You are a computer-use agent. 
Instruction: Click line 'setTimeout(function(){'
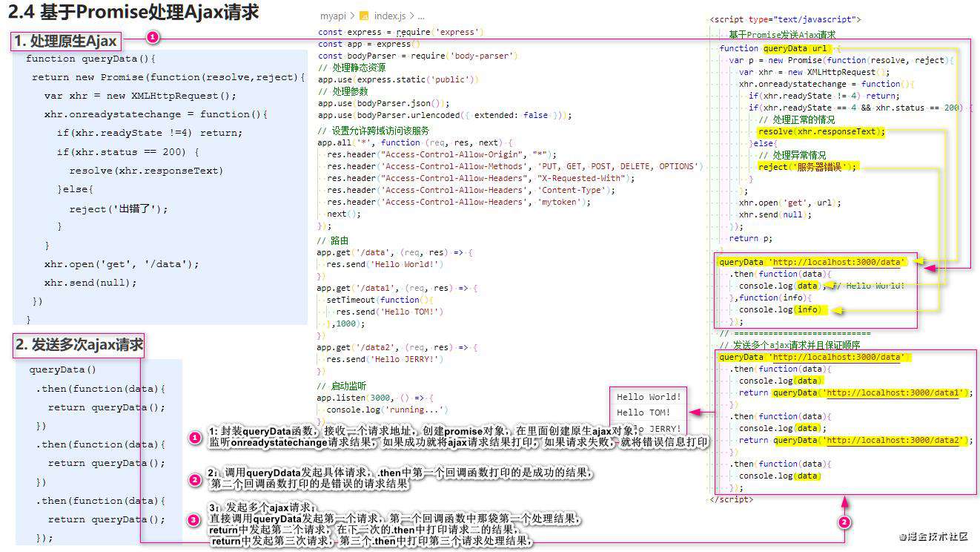380,300
